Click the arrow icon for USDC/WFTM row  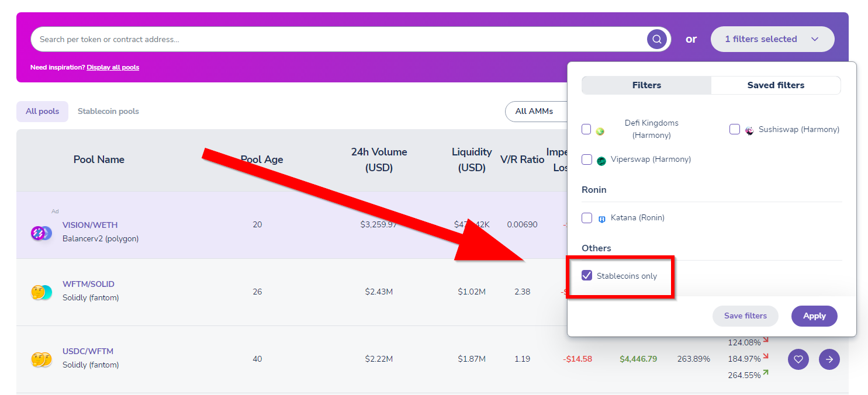click(x=829, y=359)
